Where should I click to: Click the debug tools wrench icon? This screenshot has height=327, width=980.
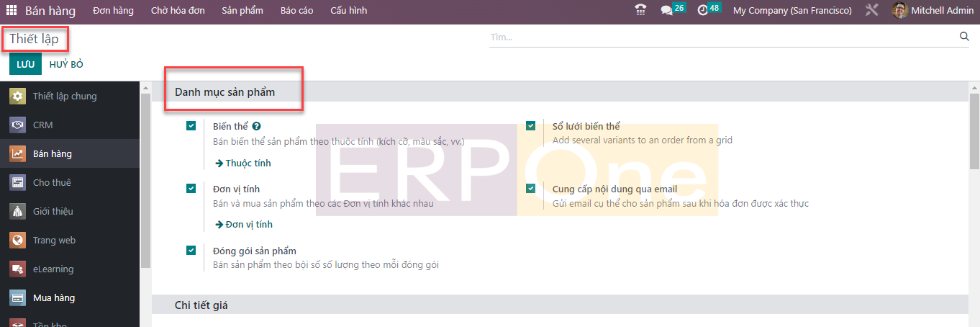[872, 11]
